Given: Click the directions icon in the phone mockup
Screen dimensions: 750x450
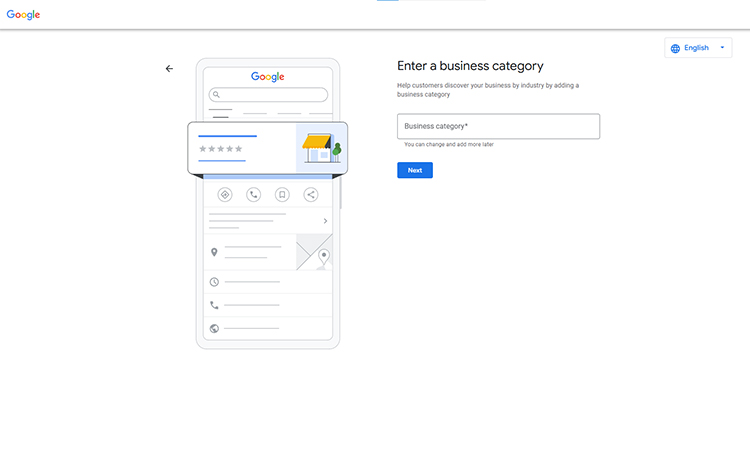Looking at the screenshot, I should (225, 195).
